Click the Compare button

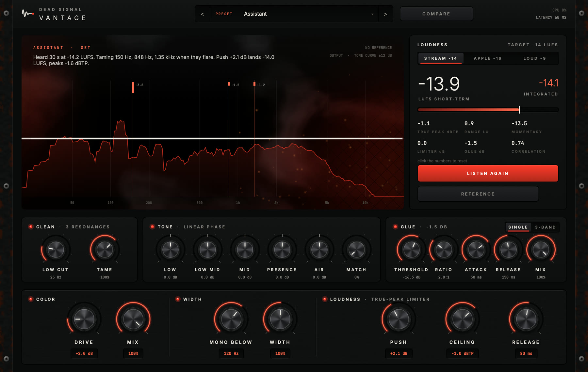pyautogui.click(x=436, y=14)
